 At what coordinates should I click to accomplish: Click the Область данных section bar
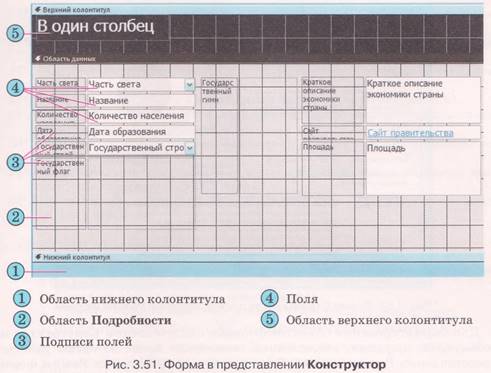coord(258,59)
